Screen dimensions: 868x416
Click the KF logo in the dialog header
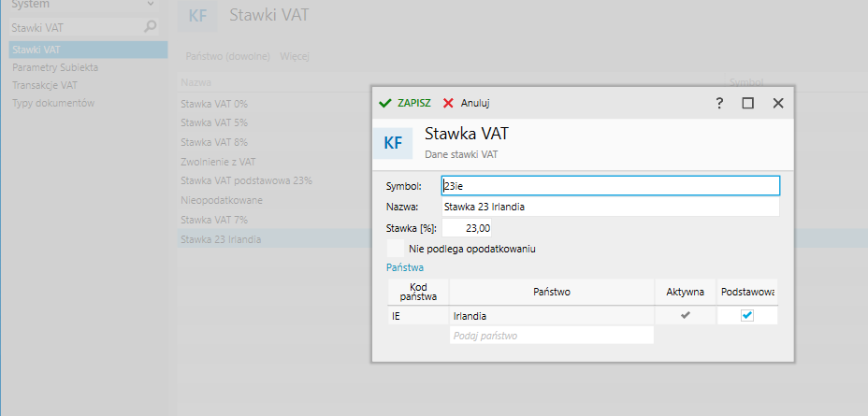[393, 143]
